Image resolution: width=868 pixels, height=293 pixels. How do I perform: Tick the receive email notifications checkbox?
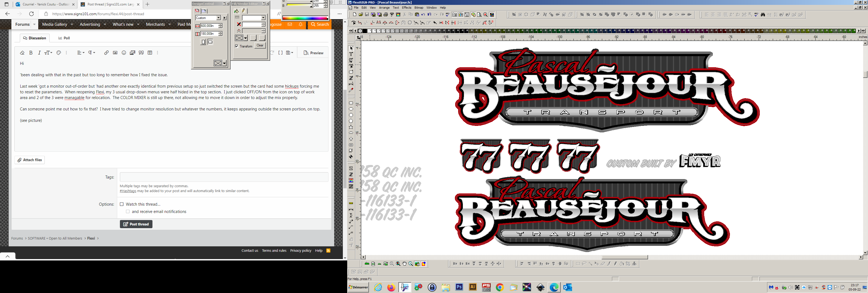tap(128, 212)
